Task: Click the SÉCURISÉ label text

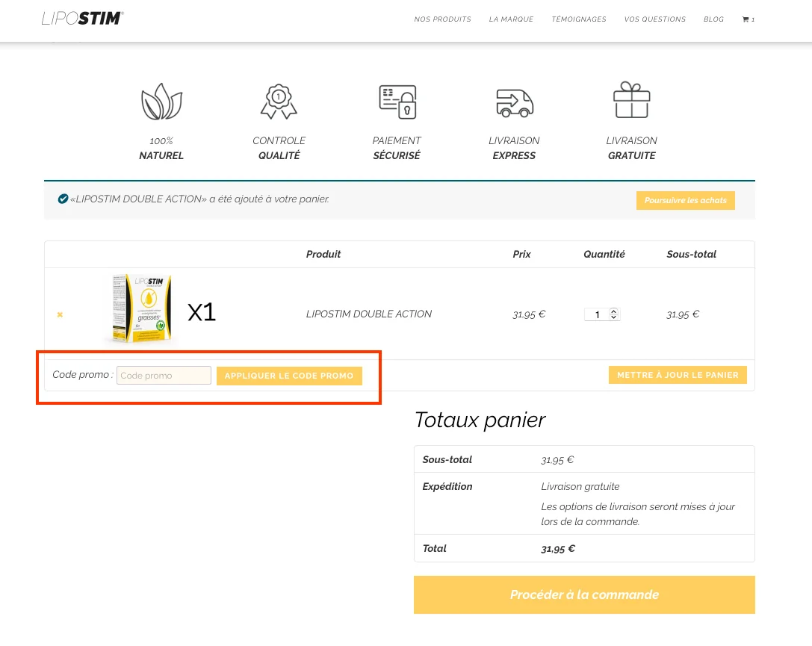Action: [x=397, y=155]
